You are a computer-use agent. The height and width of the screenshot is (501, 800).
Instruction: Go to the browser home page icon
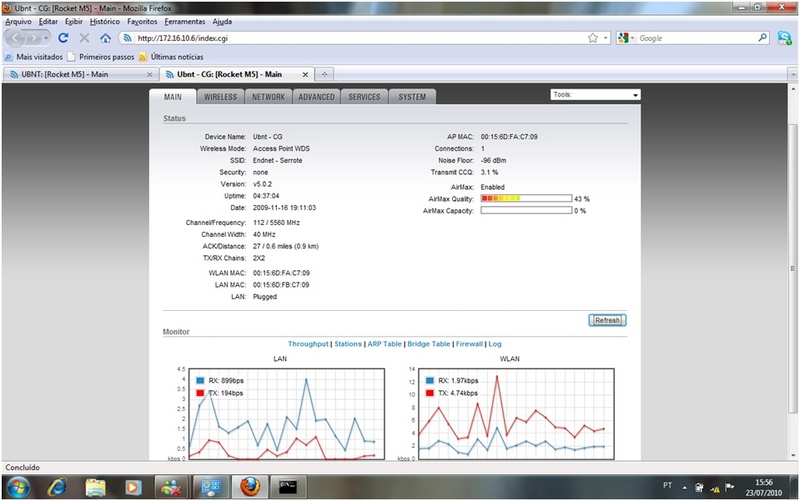(105, 38)
